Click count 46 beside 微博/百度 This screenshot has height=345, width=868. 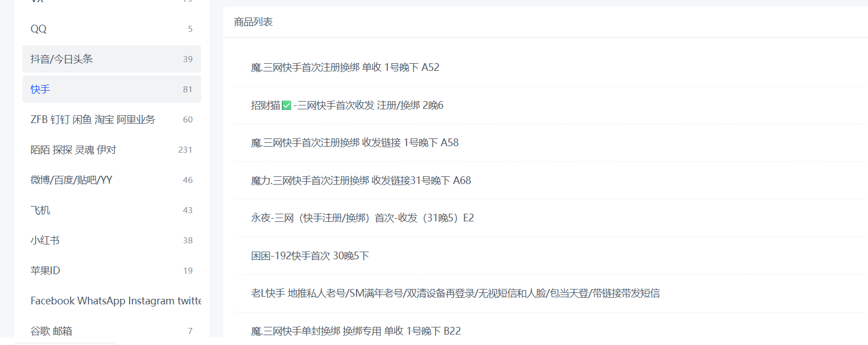click(188, 180)
